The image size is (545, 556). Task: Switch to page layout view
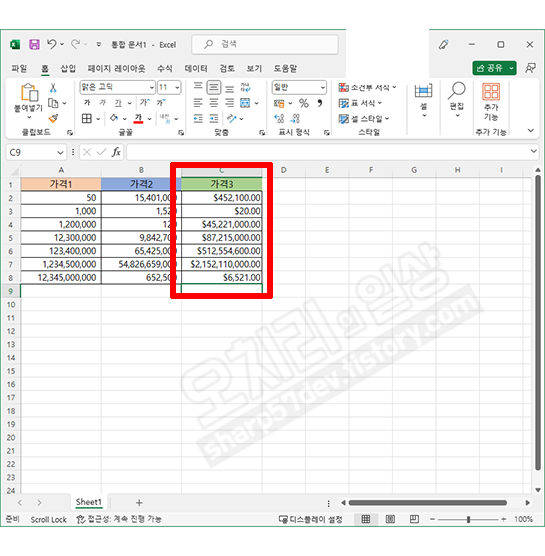pyautogui.click(x=390, y=519)
